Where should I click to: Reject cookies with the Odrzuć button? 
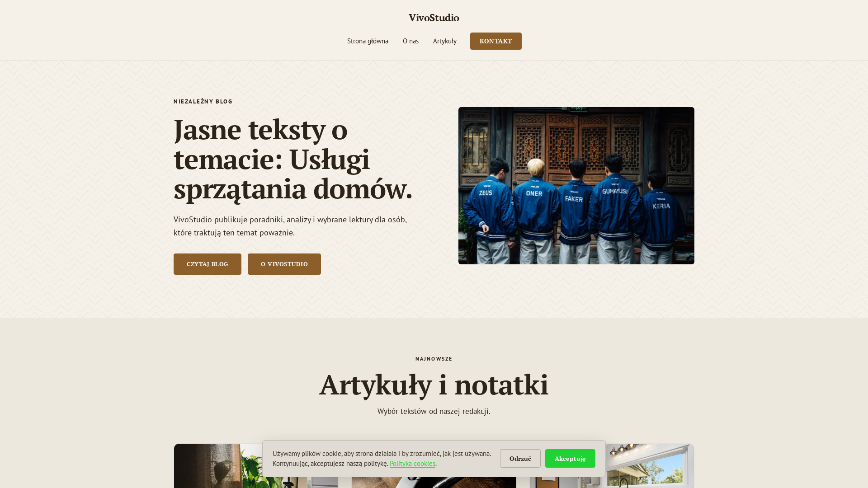pyautogui.click(x=520, y=458)
